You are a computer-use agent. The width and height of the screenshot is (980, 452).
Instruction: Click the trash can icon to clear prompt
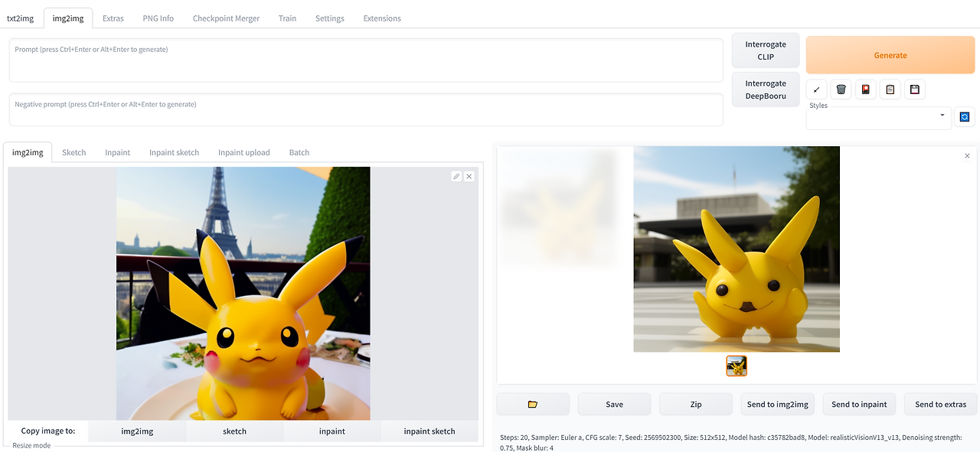pyautogui.click(x=841, y=89)
